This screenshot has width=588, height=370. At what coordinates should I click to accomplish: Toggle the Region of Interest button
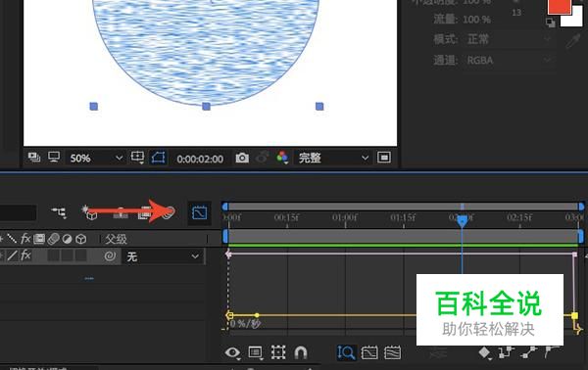(384, 158)
